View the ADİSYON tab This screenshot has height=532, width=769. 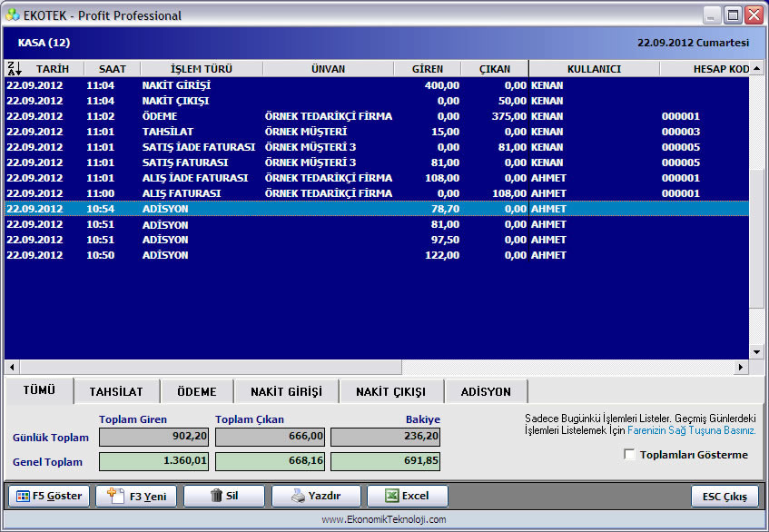pyautogui.click(x=486, y=391)
